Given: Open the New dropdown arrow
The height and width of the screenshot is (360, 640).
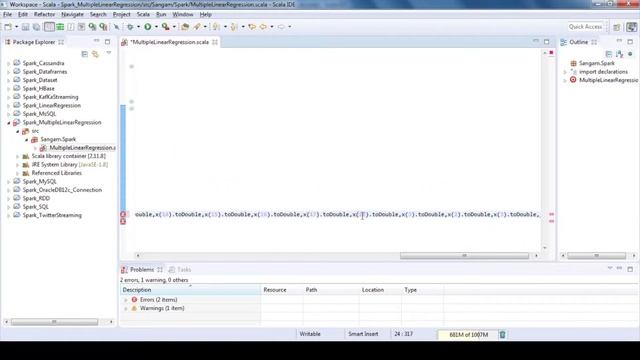Looking at the screenshot, I should pyautogui.click(x=17, y=27).
